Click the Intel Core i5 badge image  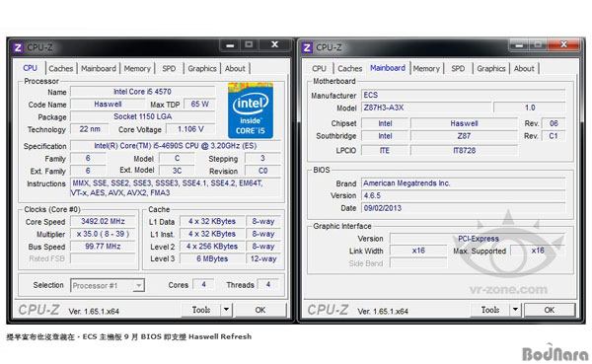[251, 110]
